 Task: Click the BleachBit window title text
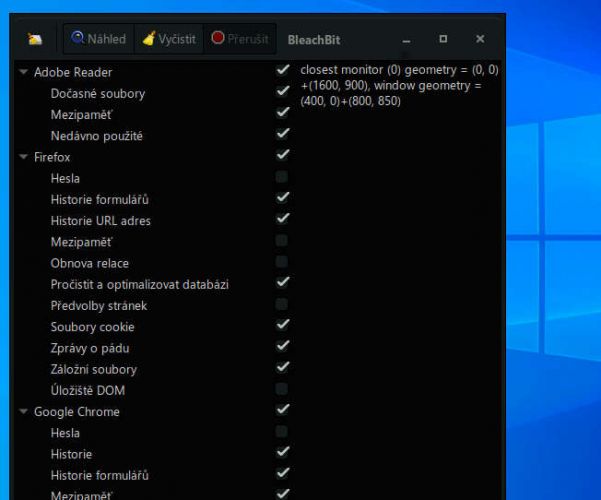click(314, 40)
